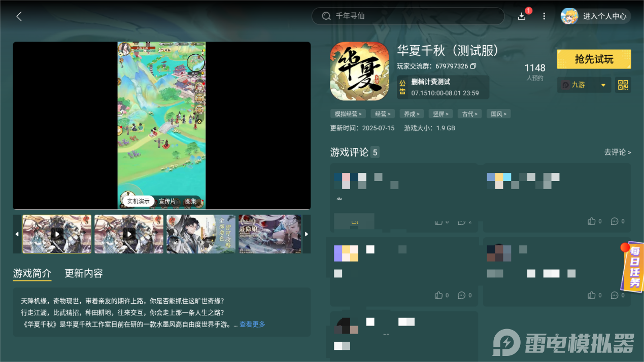
Task: Go to comments via 去评论 link
Action: pos(617,152)
